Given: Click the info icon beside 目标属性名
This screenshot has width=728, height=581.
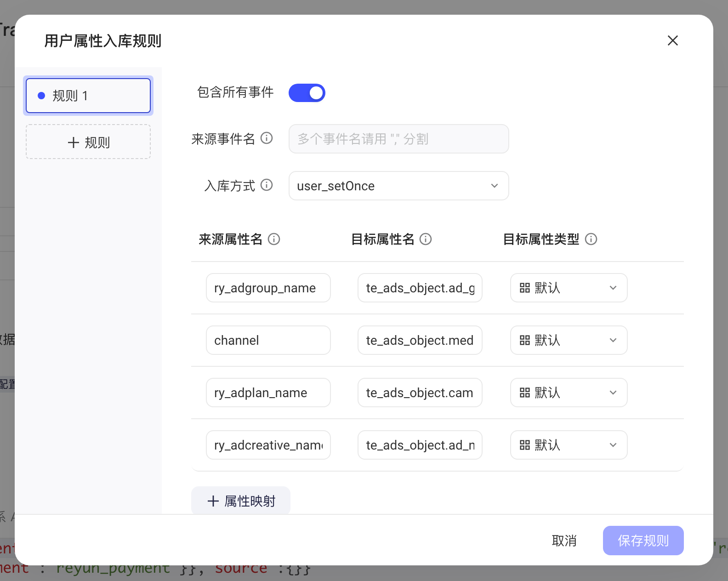Looking at the screenshot, I should point(426,239).
